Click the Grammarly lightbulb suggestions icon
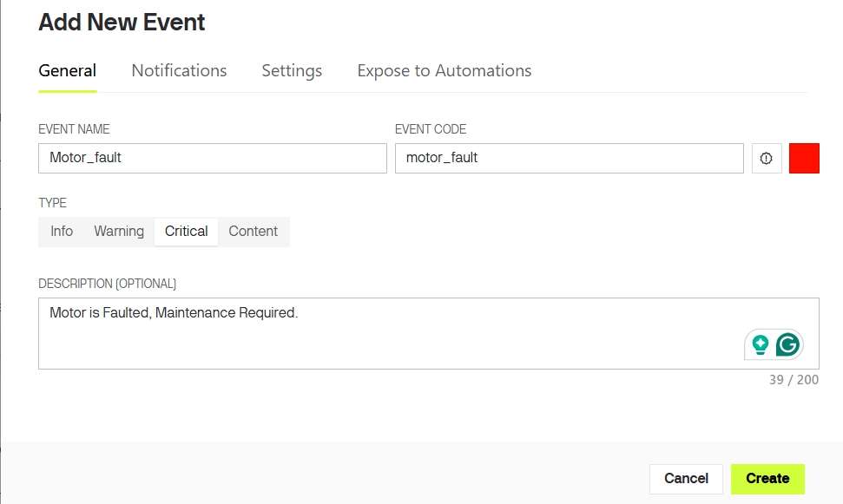843x504 pixels. tap(761, 344)
